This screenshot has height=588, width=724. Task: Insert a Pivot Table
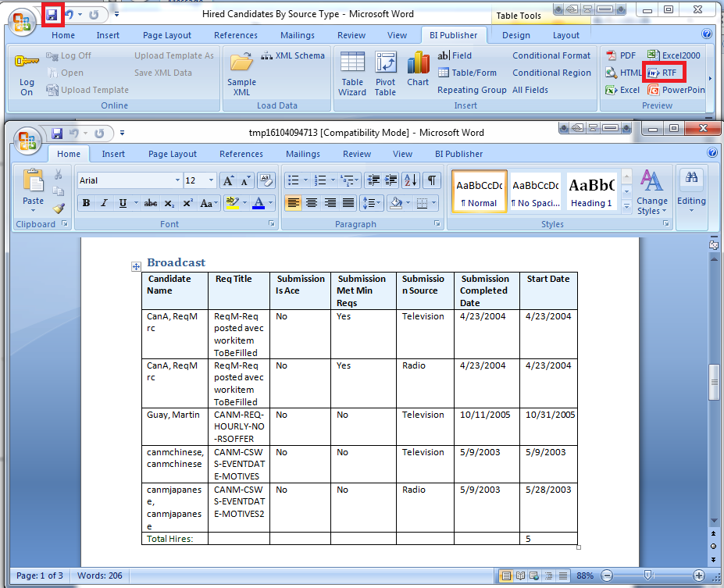[385, 74]
